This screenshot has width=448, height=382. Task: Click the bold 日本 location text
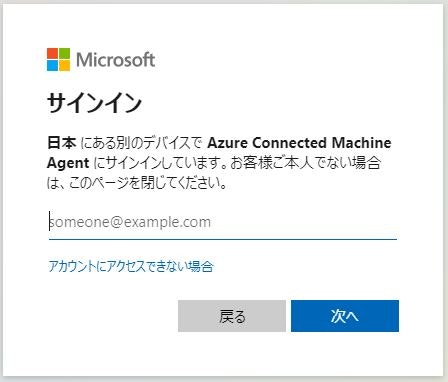pos(62,143)
